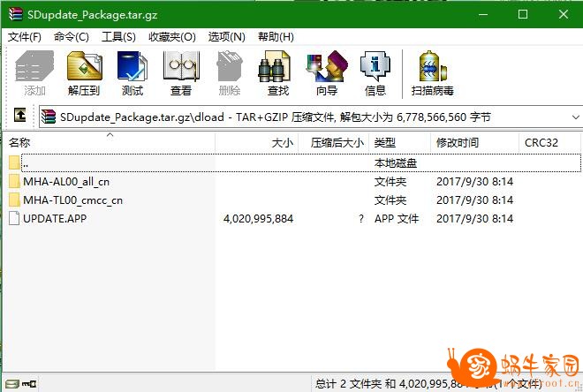Click UPDATE.APP size 4,020,995,884

pos(259,218)
